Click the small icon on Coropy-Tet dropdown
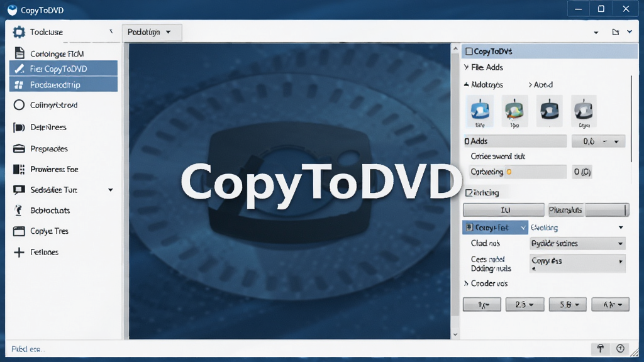 [x=469, y=228]
